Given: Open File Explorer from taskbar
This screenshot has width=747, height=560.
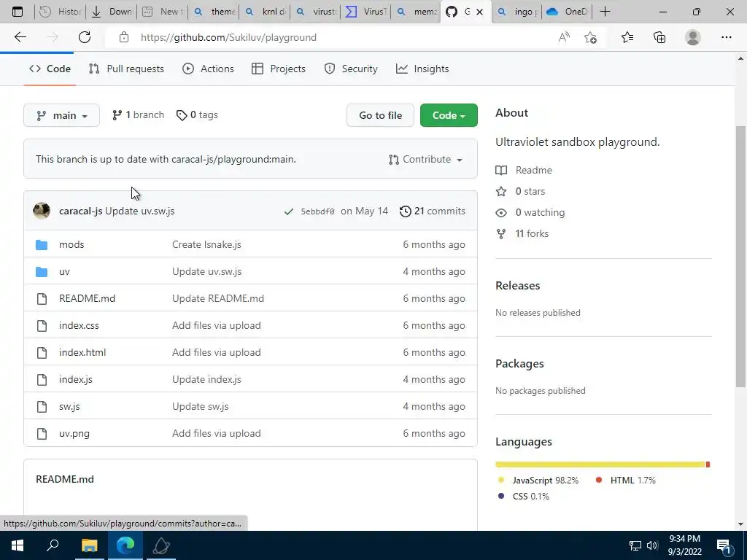Looking at the screenshot, I should (x=89, y=545).
